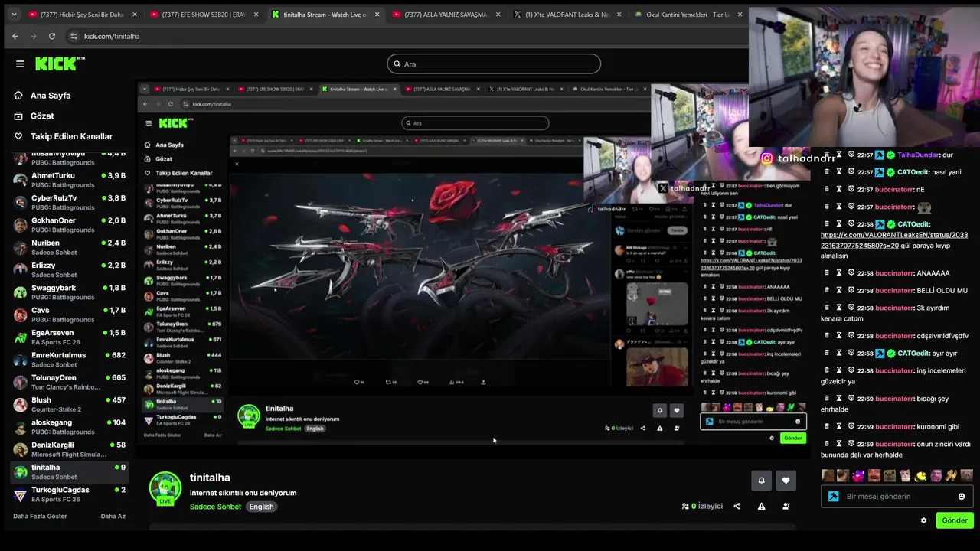Click tinitalha's live avatar below the stream
The width and height of the screenshot is (980, 551).
tap(165, 488)
